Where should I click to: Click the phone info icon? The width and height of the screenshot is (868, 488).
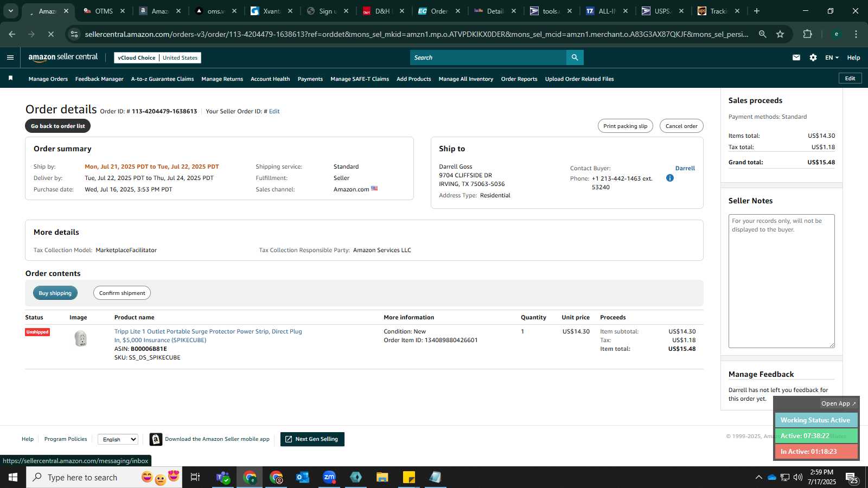pyautogui.click(x=670, y=178)
